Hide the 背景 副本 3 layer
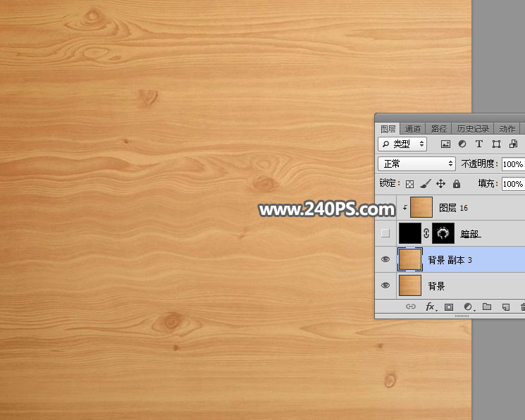Image resolution: width=525 pixels, height=420 pixels. [x=385, y=259]
